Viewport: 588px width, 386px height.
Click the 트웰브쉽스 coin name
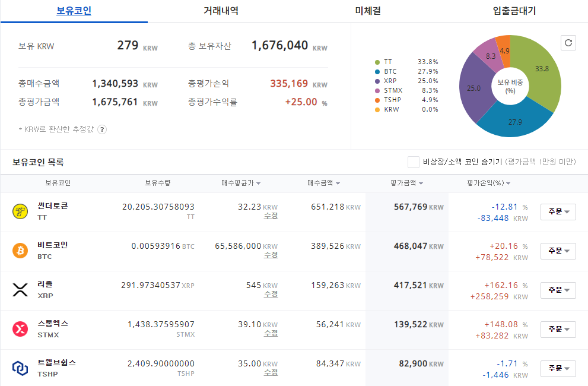tap(56, 362)
